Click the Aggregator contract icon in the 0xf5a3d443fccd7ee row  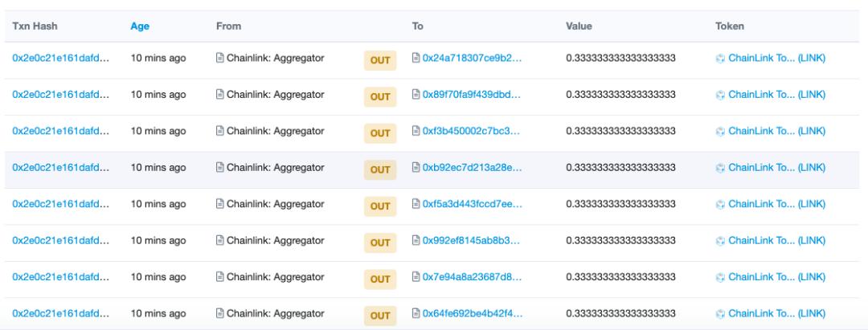tap(219, 203)
